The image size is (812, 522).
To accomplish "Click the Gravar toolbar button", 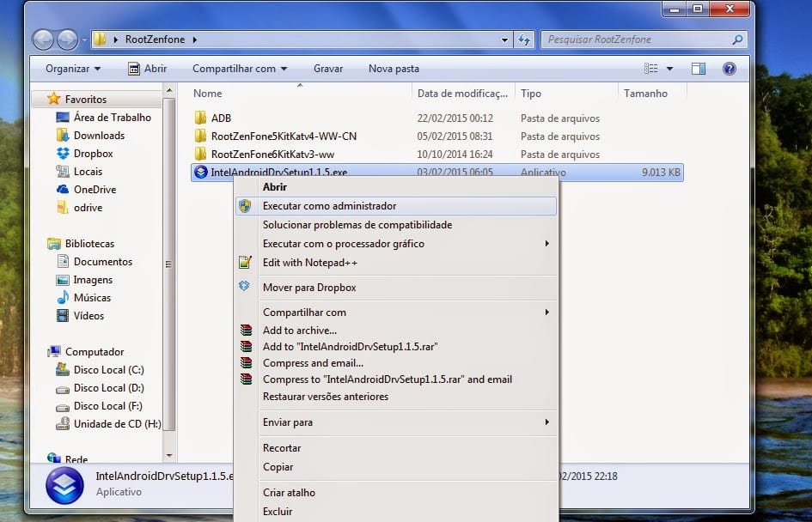I will [328, 69].
